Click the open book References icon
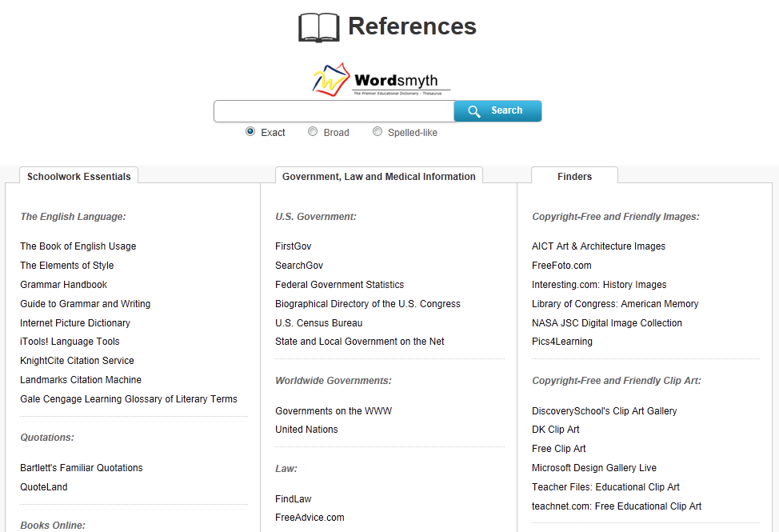 coord(319,27)
